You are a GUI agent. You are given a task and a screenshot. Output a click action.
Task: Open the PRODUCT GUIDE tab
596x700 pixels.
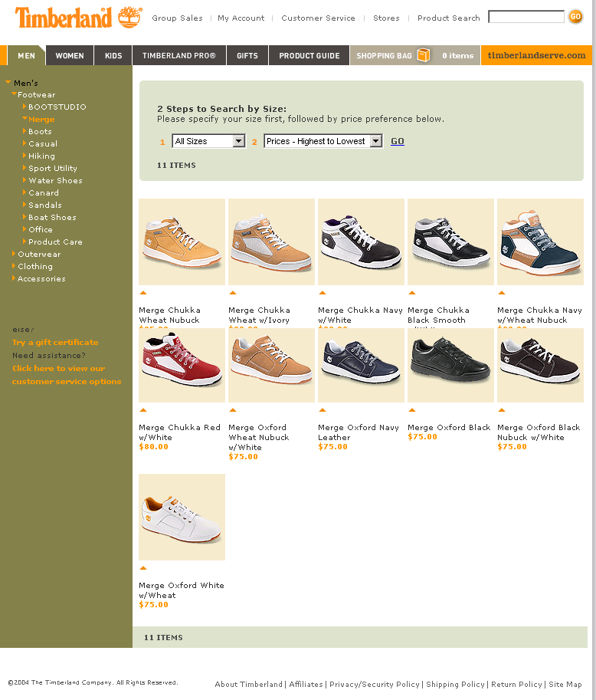(309, 55)
